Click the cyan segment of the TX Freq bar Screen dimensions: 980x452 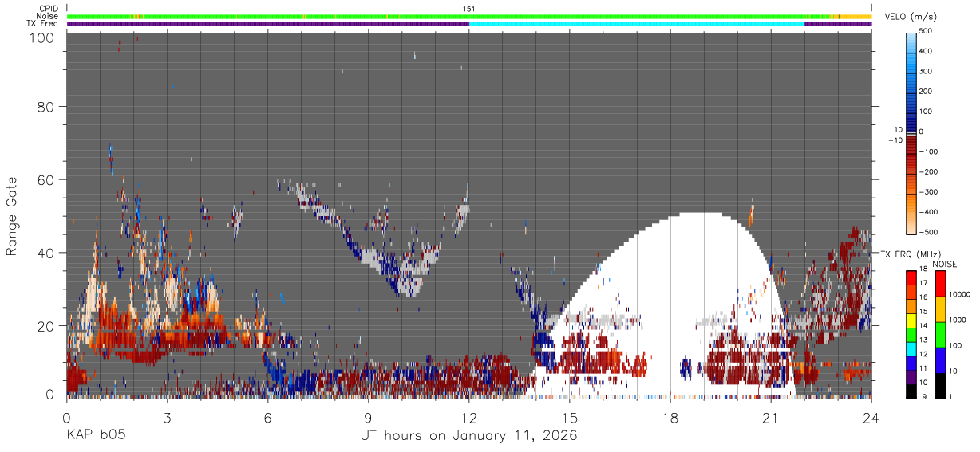[x=637, y=24]
